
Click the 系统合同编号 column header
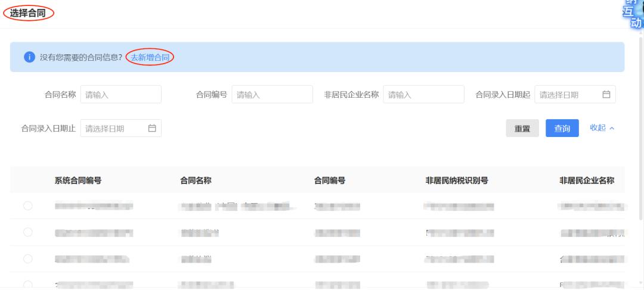pos(78,181)
